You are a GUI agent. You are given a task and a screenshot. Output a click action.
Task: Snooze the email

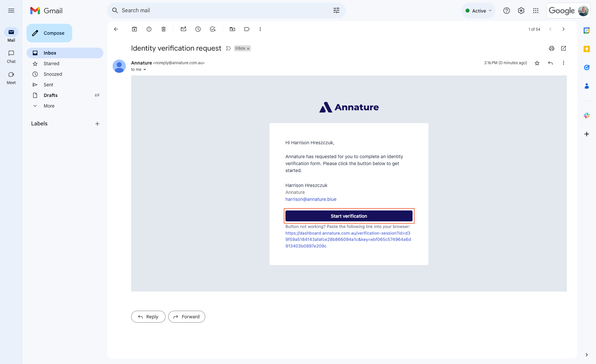pos(198,29)
